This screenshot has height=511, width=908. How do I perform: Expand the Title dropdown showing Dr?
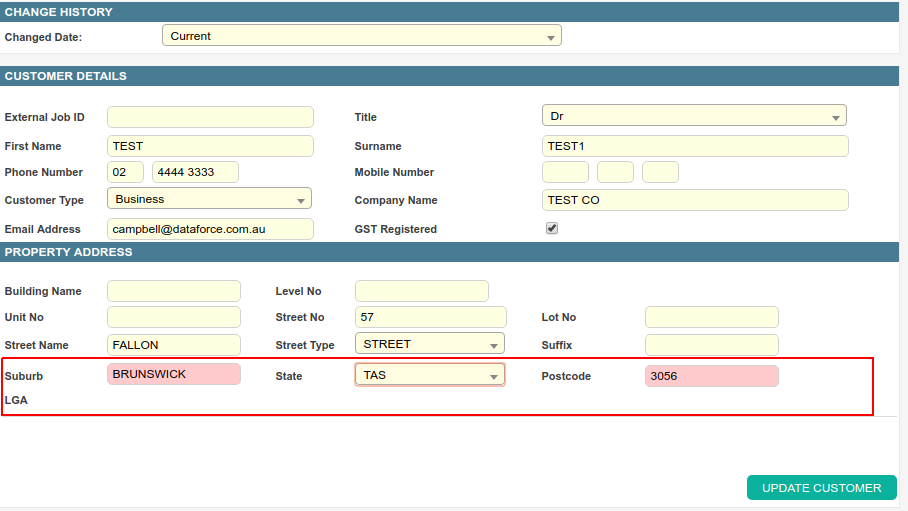(694, 116)
